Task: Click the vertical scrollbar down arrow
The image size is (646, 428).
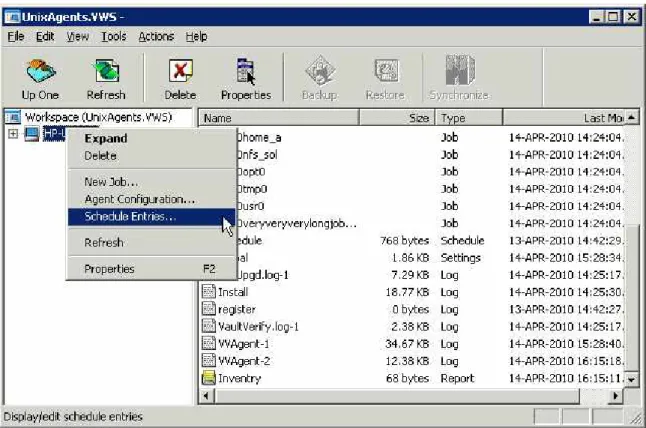Action: click(x=632, y=379)
